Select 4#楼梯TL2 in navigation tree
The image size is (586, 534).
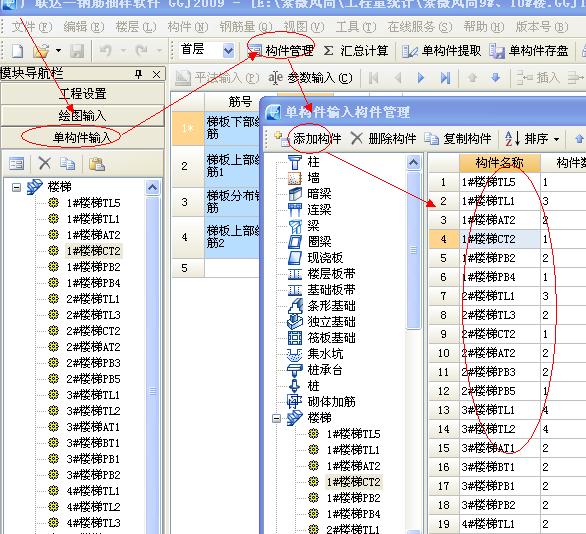click(93, 507)
